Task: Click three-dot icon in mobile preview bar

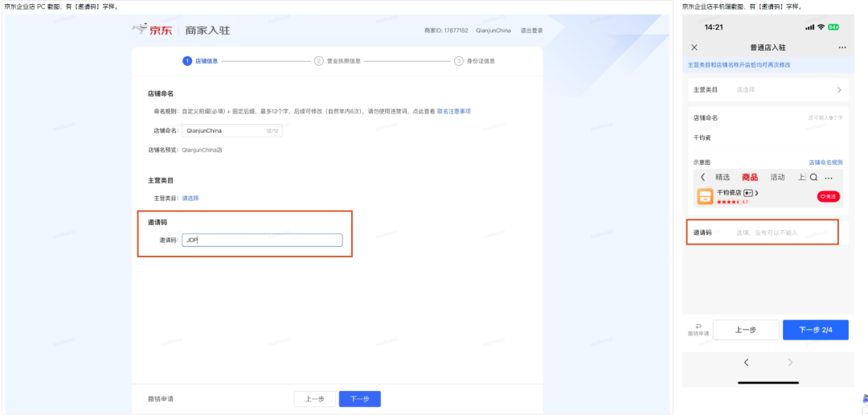Action: point(829,178)
